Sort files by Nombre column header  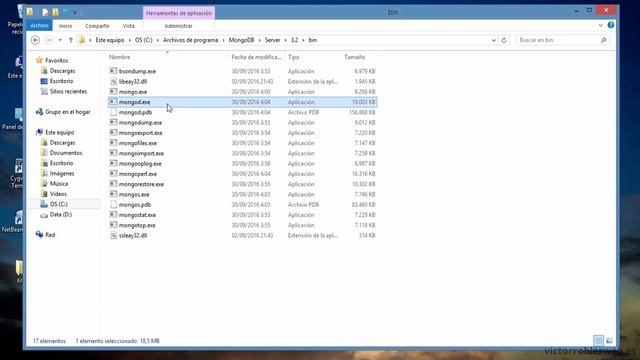click(120, 57)
